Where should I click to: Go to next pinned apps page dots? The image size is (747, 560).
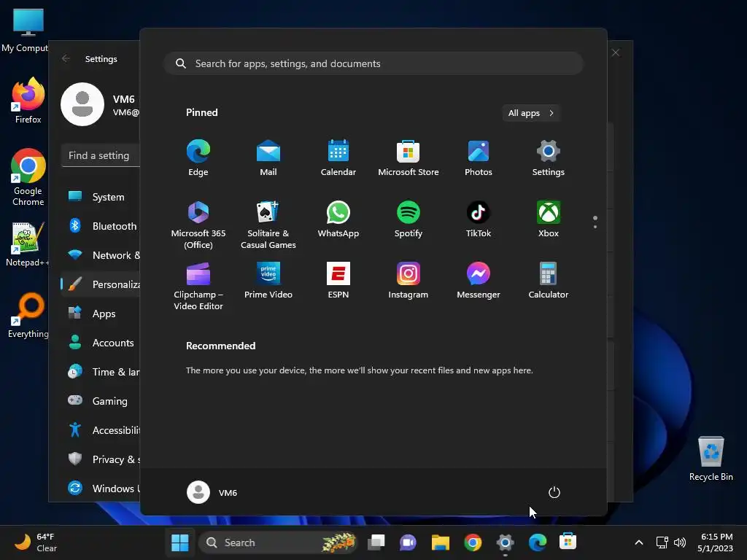click(595, 222)
